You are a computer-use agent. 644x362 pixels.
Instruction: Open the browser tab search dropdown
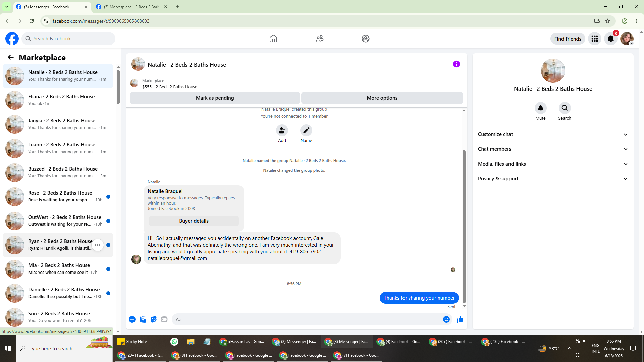[x=6, y=7]
